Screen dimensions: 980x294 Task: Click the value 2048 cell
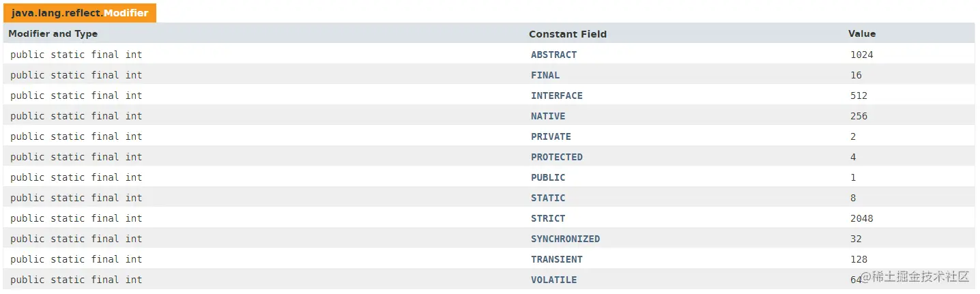(862, 218)
